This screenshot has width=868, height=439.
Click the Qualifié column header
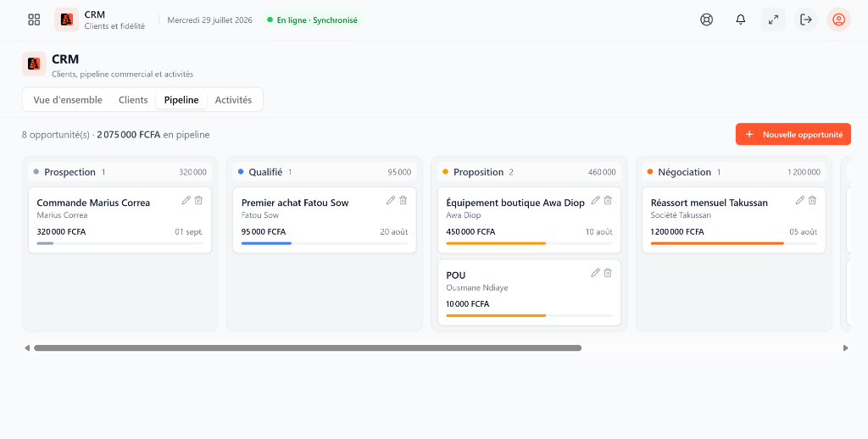point(325,172)
